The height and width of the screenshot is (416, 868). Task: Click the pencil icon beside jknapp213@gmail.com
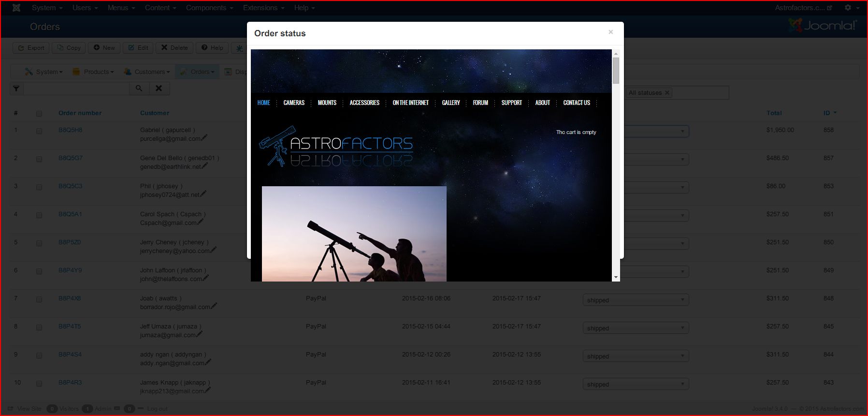pyautogui.click(x=207, y=390)
